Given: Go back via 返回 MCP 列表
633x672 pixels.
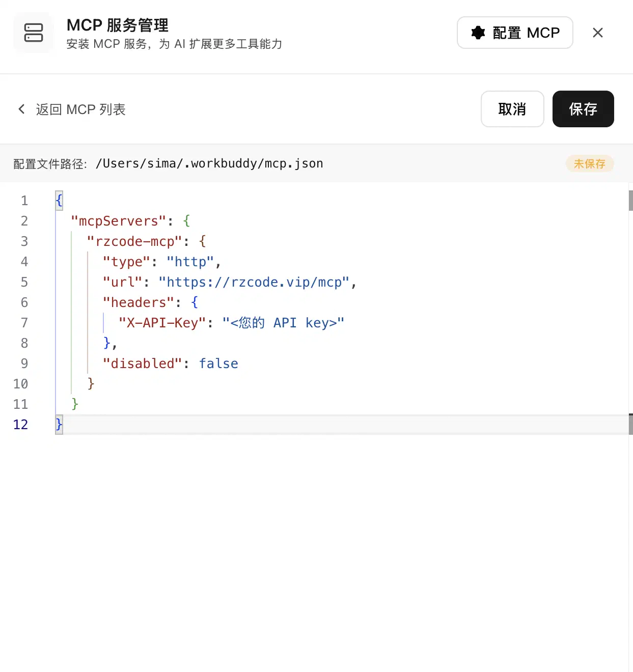Looking at the screenshot, I should click(72, 109).
